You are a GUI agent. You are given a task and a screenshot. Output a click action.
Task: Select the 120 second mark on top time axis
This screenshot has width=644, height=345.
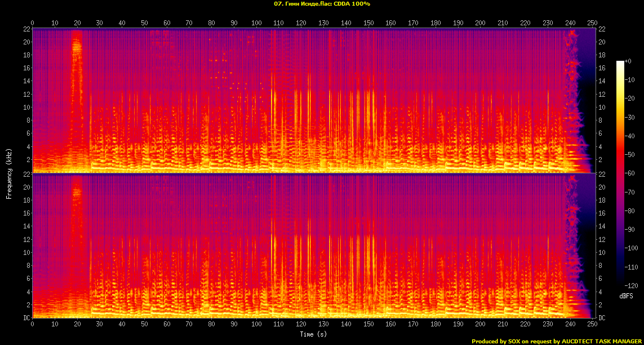pos(301,23)
